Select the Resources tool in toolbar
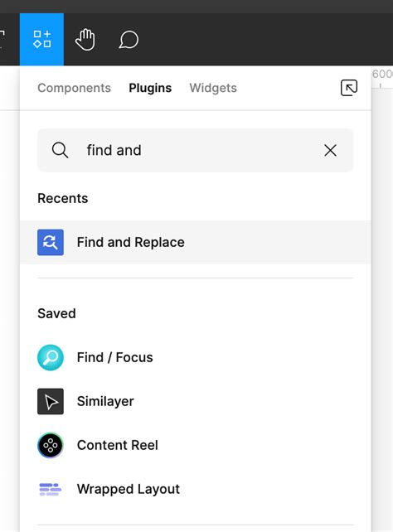Screen dimensions: 393x532 pos(41,39)
